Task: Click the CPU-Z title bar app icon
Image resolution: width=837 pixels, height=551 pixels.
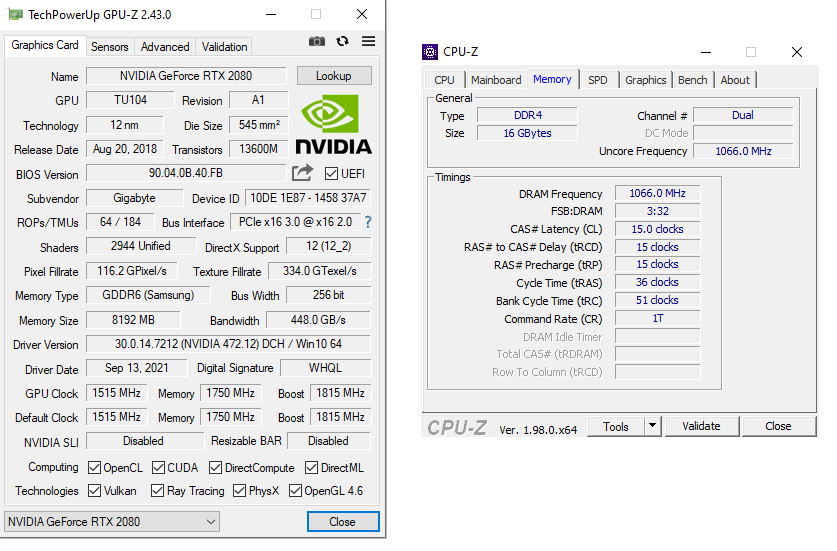Action: click(x=430, y=52)
